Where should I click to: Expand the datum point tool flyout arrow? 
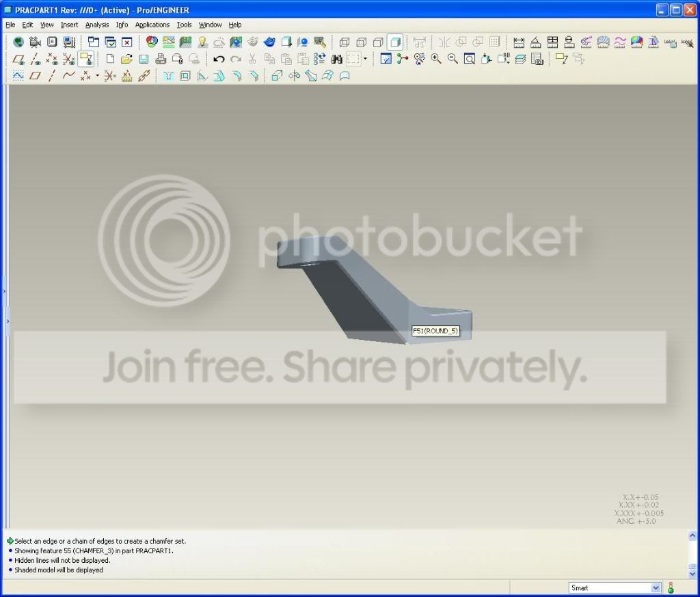click(97, 75)
